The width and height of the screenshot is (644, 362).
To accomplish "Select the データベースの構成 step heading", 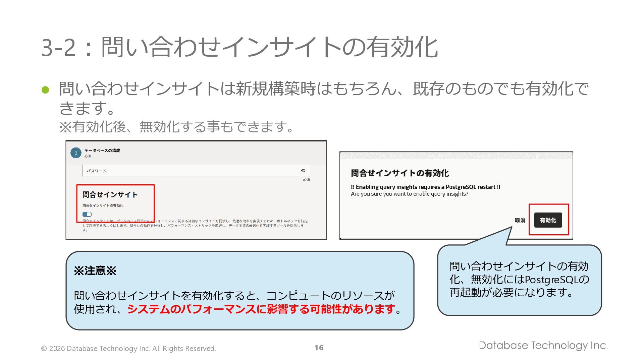I will 102,150.
